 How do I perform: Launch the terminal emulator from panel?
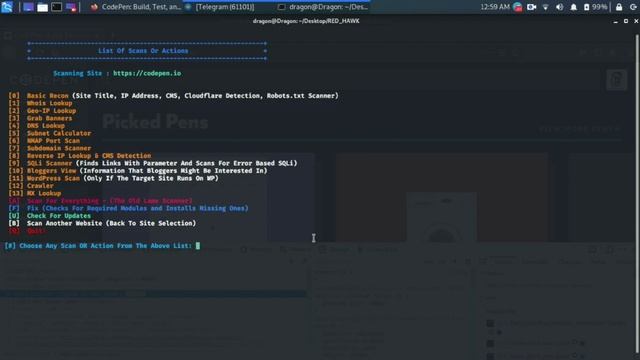pos(56,7)
